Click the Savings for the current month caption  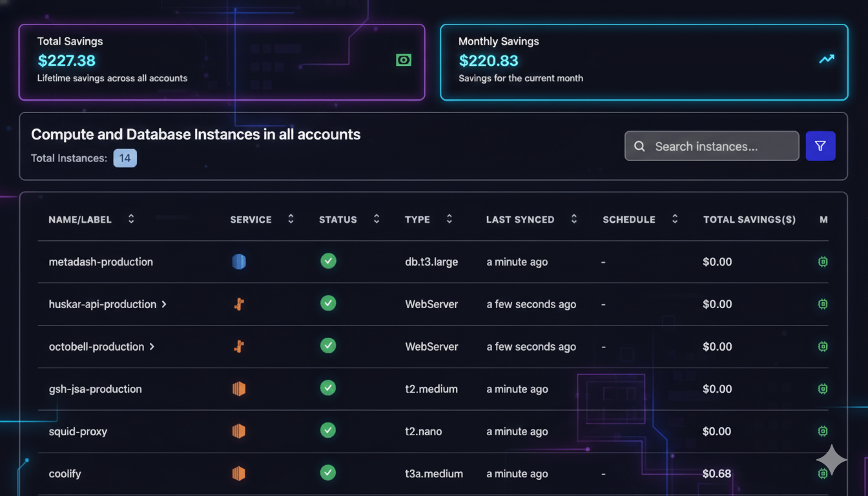[x=521, y=78]
